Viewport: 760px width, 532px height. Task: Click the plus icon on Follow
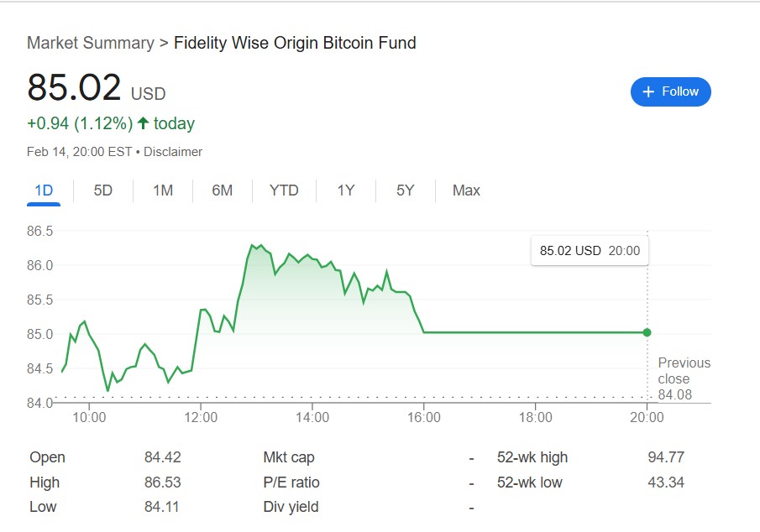click(x=648, y=91)
